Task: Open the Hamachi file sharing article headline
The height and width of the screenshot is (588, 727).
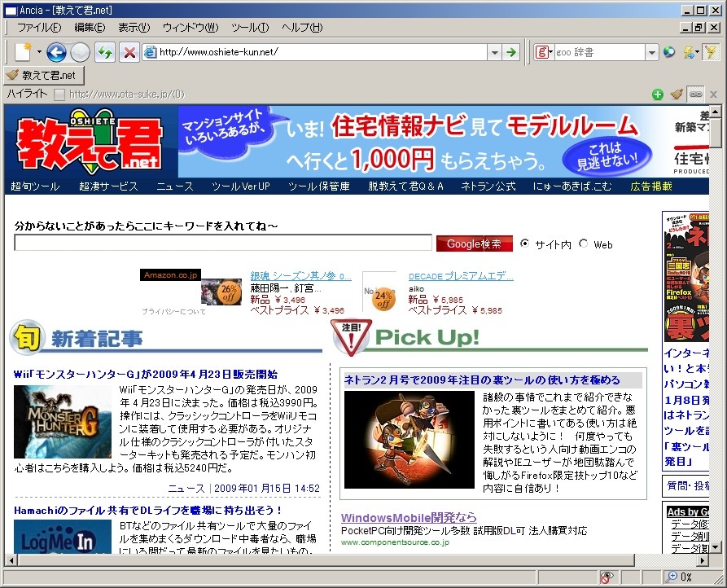Action: [x=148, y=511]
